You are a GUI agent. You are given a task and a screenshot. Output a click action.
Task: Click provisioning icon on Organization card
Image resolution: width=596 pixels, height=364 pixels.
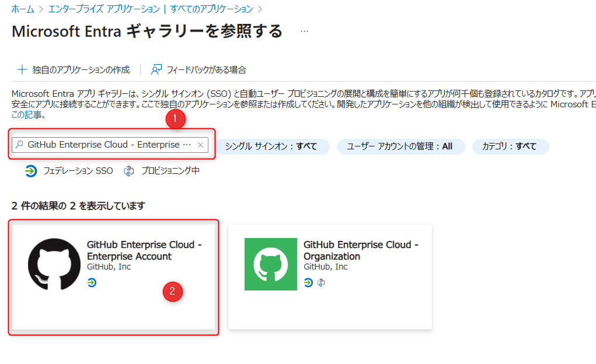click(321, 283)
